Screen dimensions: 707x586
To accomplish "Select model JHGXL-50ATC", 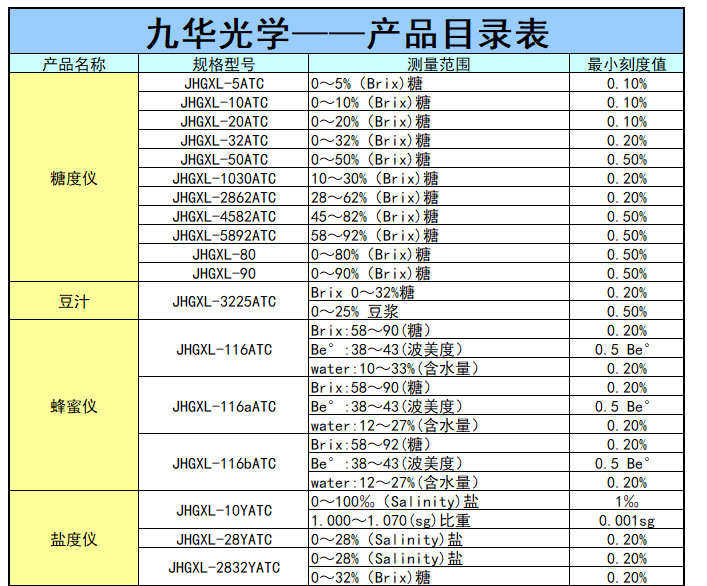I will click(224, 160).
